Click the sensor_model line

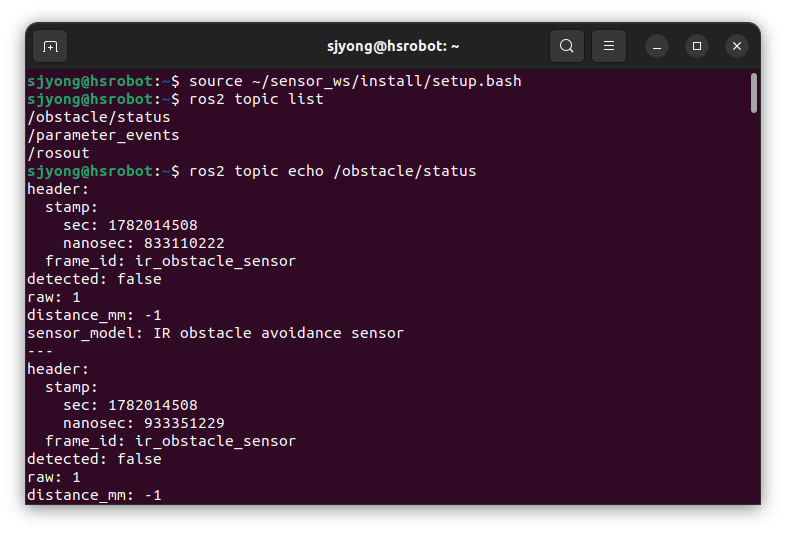(216, 333)
